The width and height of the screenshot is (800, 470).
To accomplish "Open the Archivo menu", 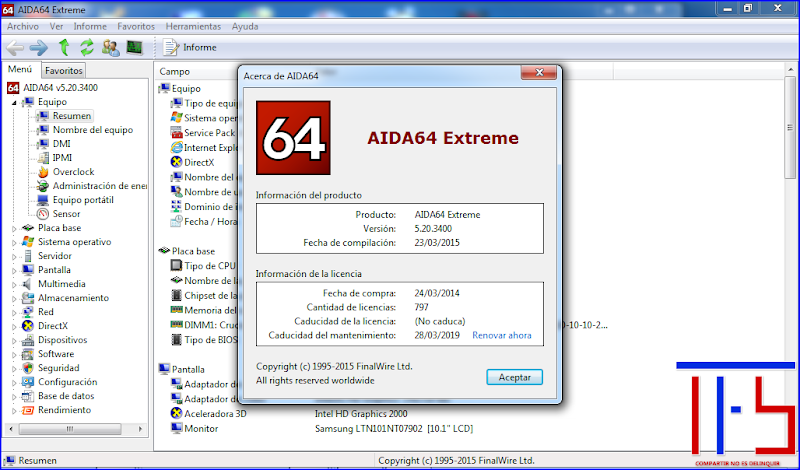I will (22, 27).
